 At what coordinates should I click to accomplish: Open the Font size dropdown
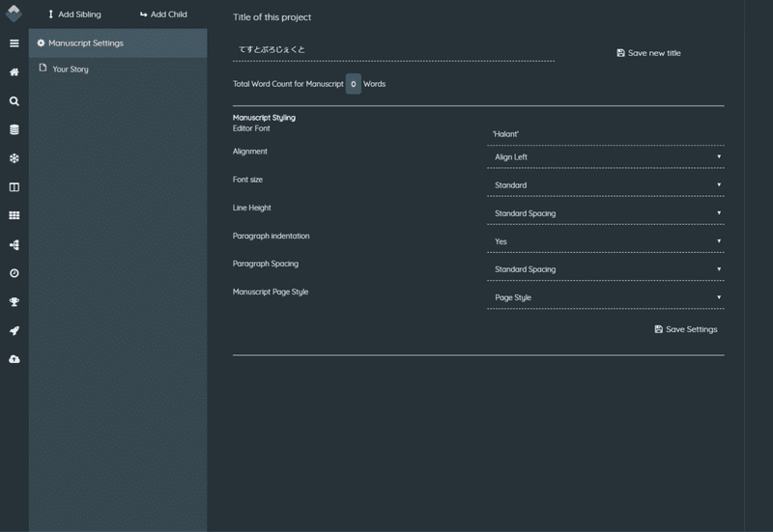[605, 184]
